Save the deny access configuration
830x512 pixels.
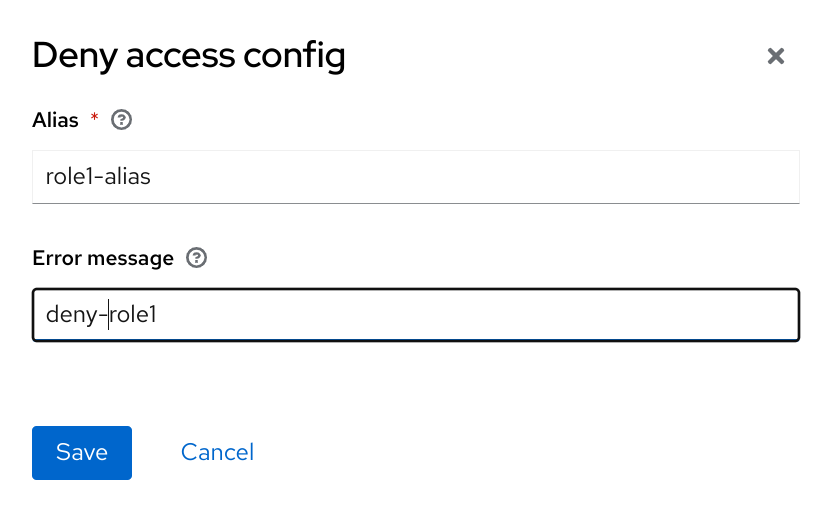point(82,452)
